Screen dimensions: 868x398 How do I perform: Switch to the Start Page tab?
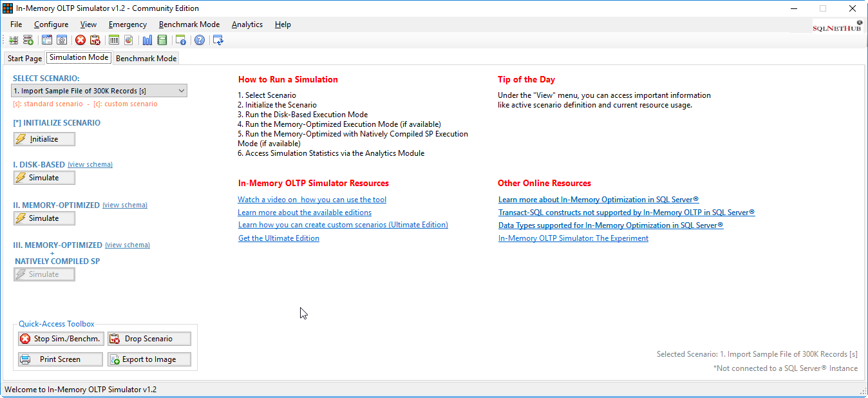tap(24, 59)
